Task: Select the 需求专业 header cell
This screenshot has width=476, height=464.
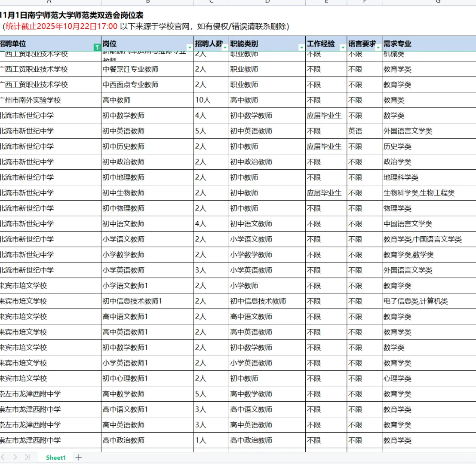Action: [429, 44]
